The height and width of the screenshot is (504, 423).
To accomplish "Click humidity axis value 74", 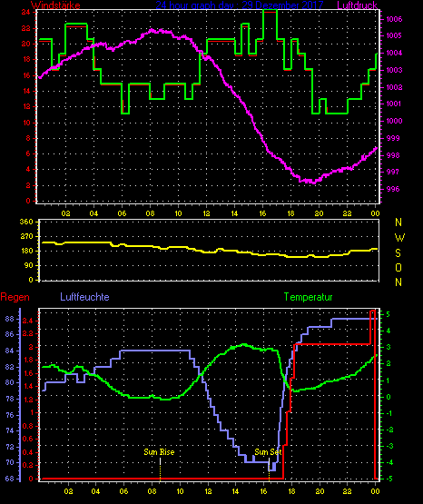I will pyautogui.click(x=10, y=431).
